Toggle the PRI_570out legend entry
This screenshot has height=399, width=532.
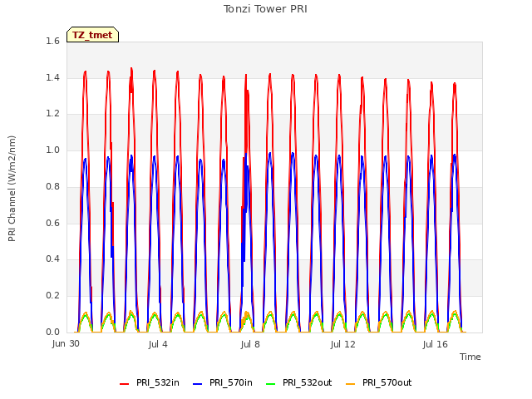[379, 382]
